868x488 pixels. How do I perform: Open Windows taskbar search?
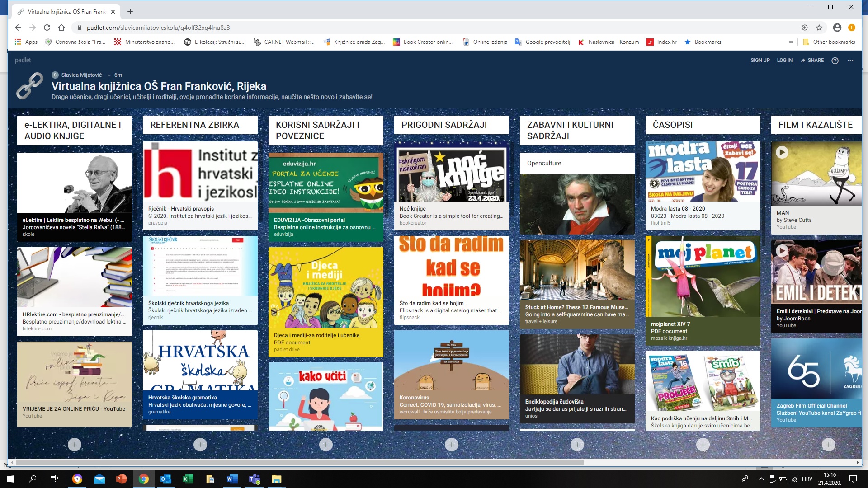coord(33,479)
